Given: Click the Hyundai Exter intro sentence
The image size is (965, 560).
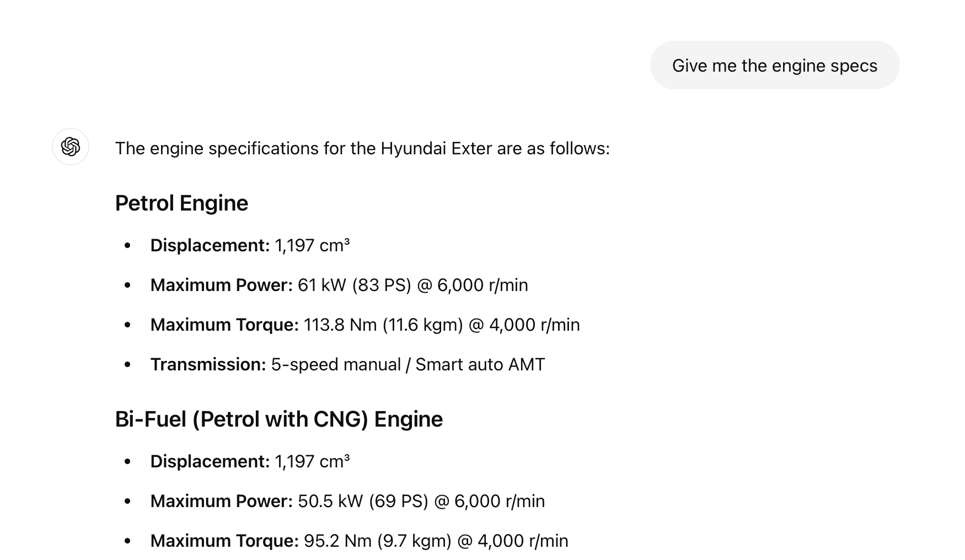Looking at the screenshot, I should click(x=362, y=148).
